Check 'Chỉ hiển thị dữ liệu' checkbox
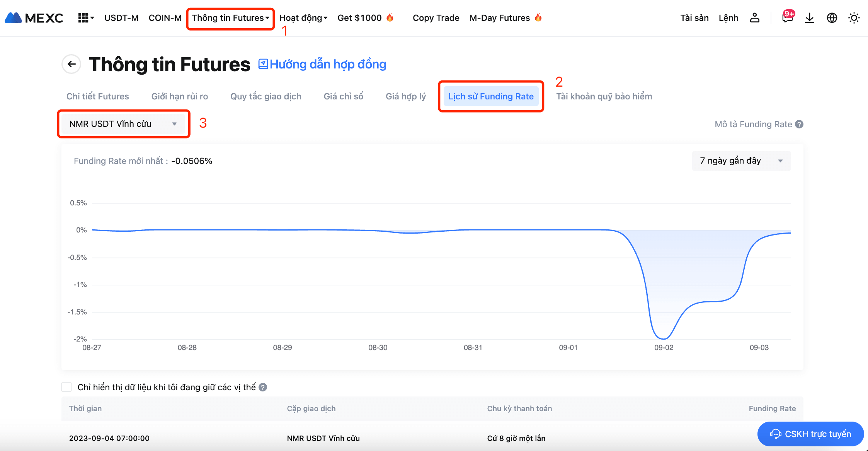 click(x=66, y=387)
